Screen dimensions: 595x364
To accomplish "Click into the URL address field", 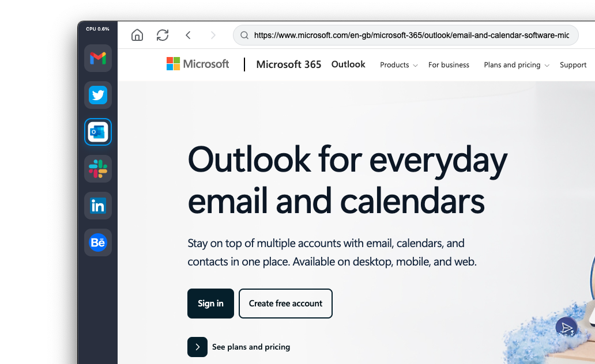I will [x=406, y=35].
